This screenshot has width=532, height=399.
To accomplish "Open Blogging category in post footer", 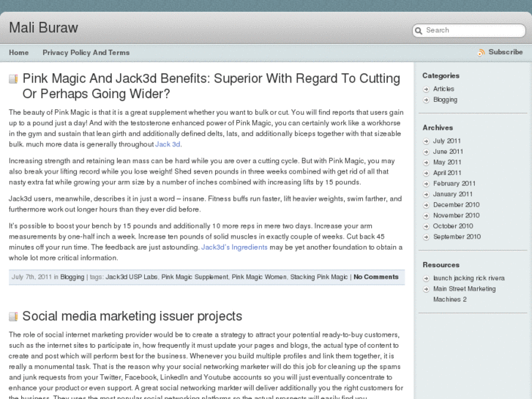I will click(x=72, y=277).
